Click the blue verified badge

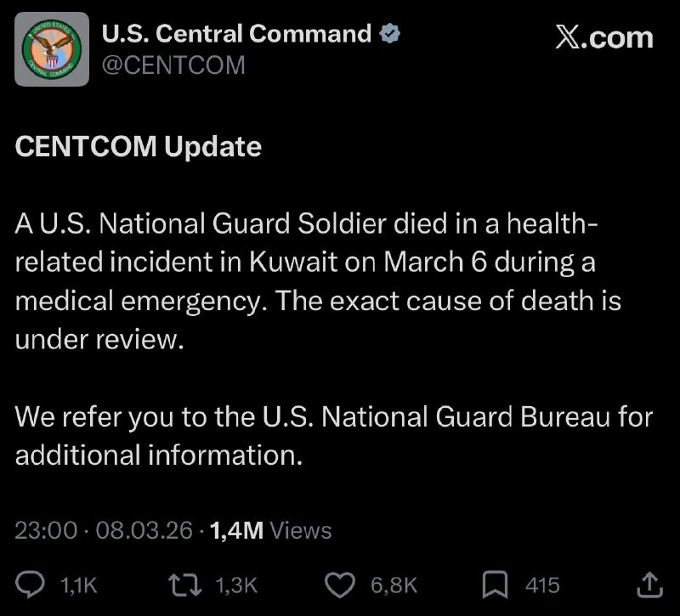click(390, 34)
